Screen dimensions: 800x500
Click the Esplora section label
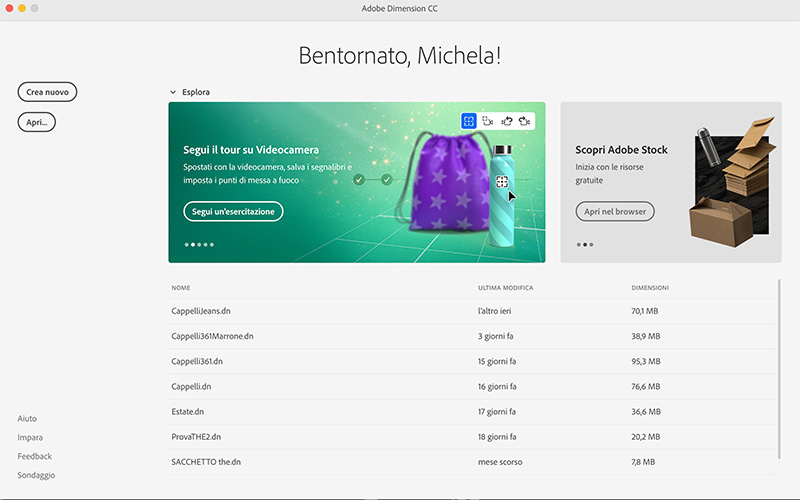click(x=196, y=92)
